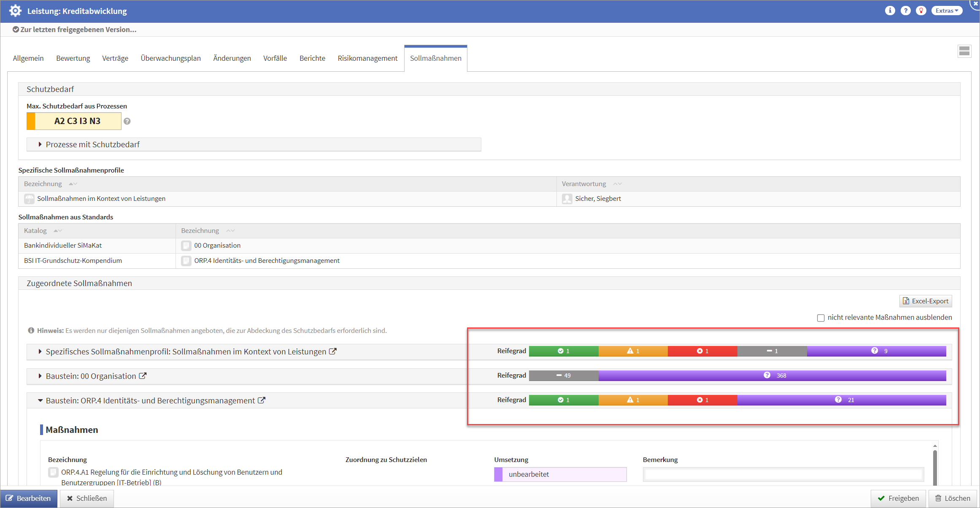Image resolution: width=980 pixels, height=508 pixels.
Task: Click the Excel-Export button
Action: tap(926, 301)
